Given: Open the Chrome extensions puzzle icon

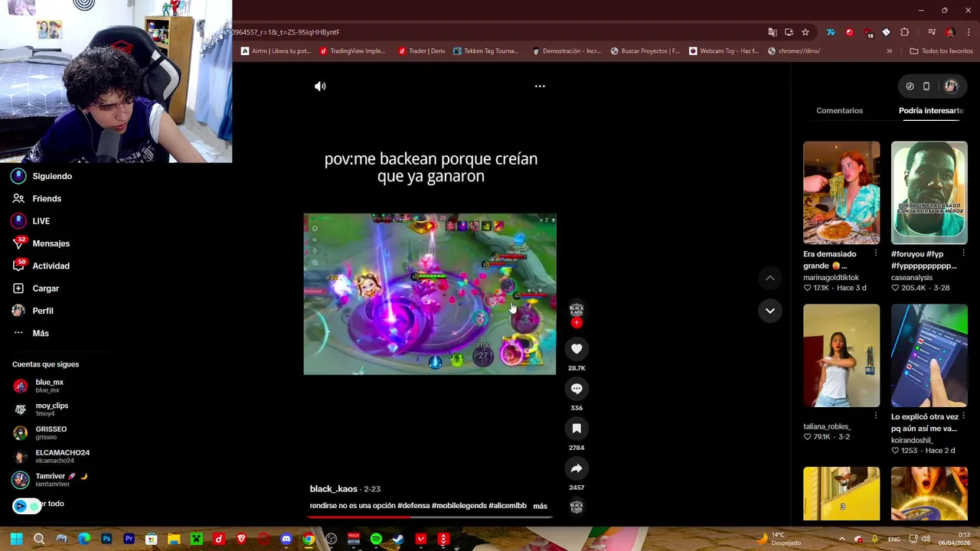Looking at the screenshot, I should pos(905,32).
